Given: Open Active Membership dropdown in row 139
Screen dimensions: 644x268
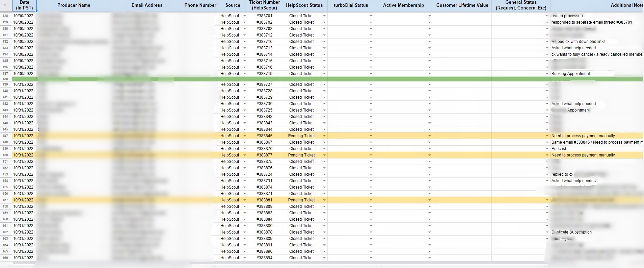Looking at the screenshot, I should pos(430,84).
